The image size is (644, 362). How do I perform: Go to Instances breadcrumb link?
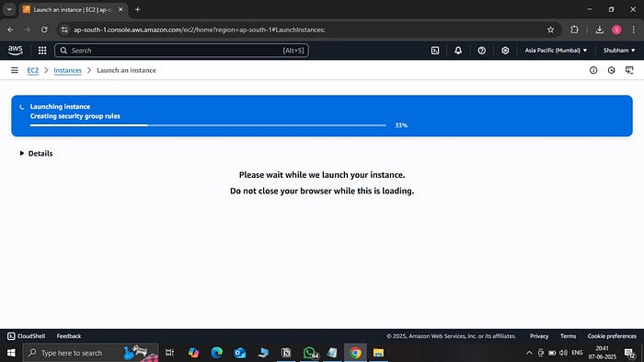(x=68, y=70)
